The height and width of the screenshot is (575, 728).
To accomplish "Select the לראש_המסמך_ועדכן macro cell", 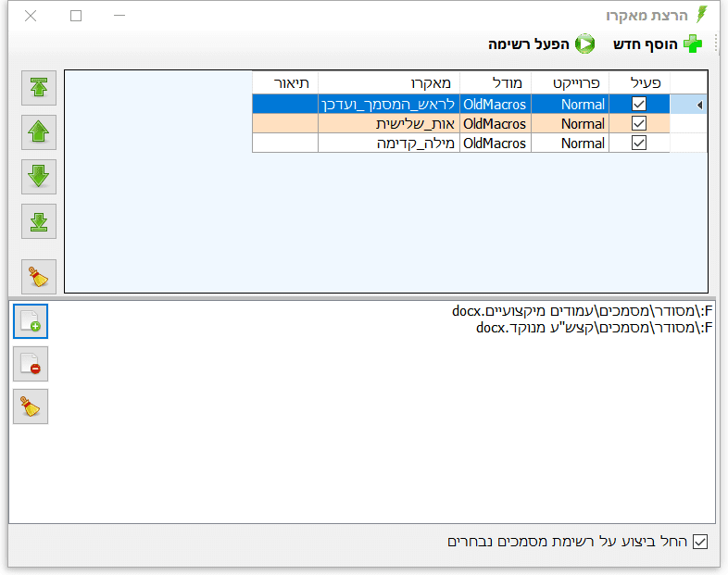I will tap(389, 104).
